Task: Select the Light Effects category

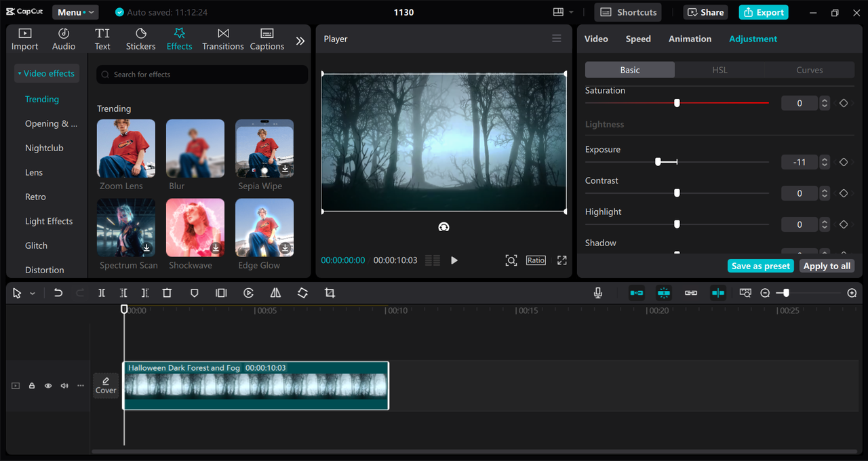Action: point(49,221)
